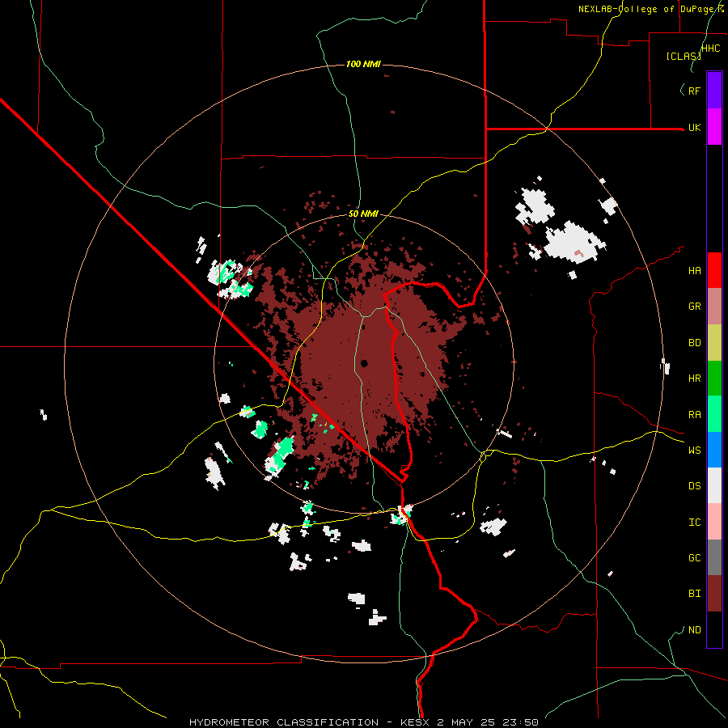The image size is (728, 728).
Task: Click the HYDROMETEOR CLASSIFICATION title text
Action: (284, 722)
